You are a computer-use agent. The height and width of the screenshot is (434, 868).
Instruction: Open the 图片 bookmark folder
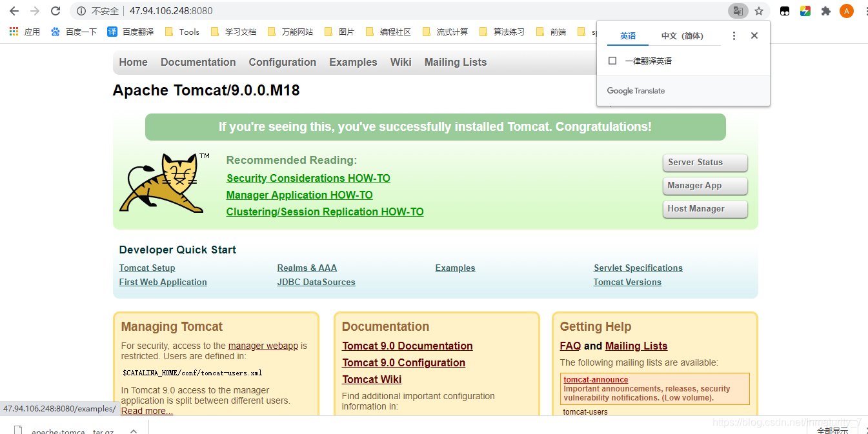click(x=339, y=32)
